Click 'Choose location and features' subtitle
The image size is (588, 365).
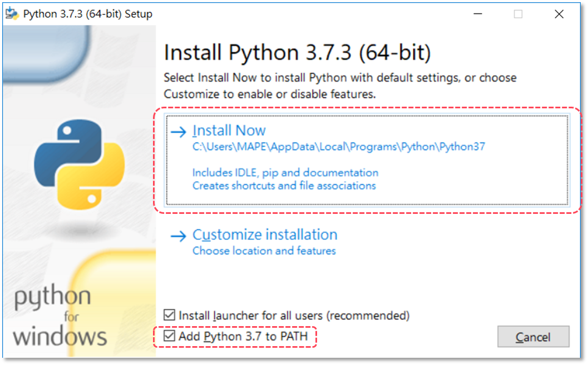point(264,251)
